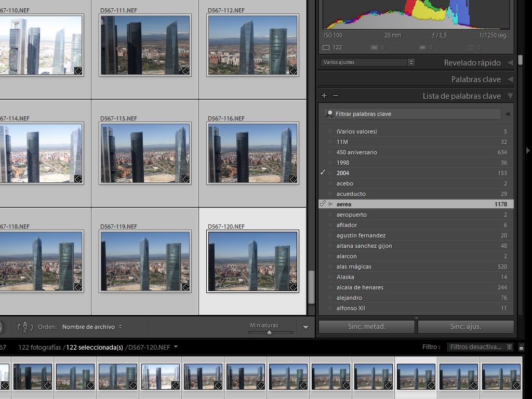Click the badge on the D567-116.NEF thumbnail
The width and height of the screenshot is (532, 399).
[x=293, y=179]
